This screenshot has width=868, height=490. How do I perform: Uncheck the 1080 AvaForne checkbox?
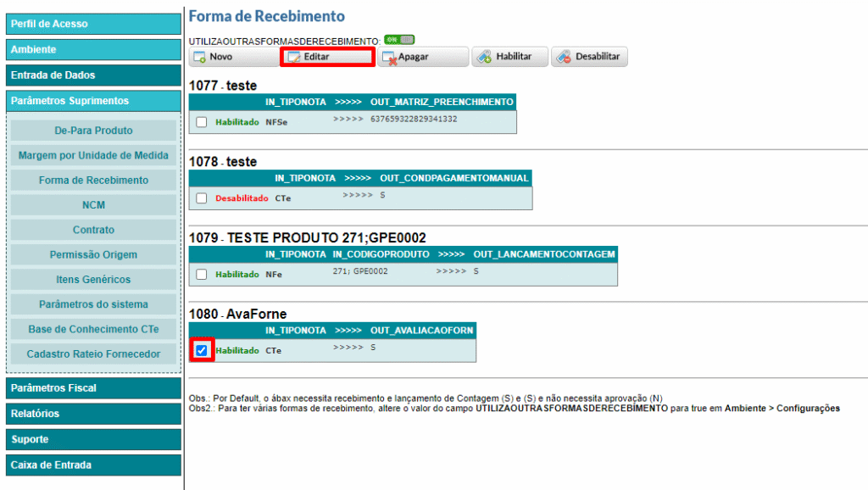click(202, 350)
